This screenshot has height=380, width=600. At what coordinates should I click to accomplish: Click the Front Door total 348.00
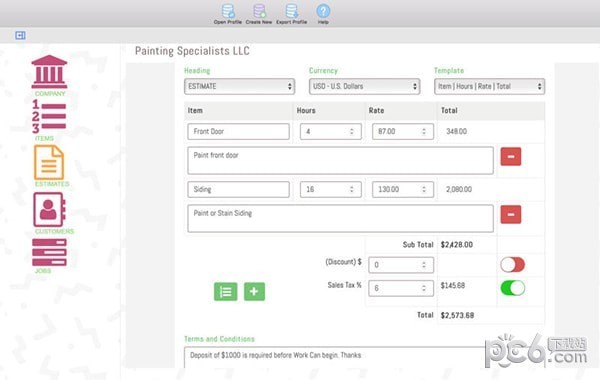(457, 131)
